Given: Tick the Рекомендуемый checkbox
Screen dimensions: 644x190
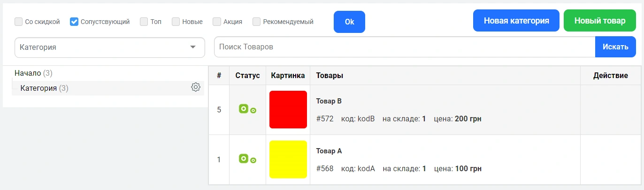Looking at the screenshot, I should point(257,22).
